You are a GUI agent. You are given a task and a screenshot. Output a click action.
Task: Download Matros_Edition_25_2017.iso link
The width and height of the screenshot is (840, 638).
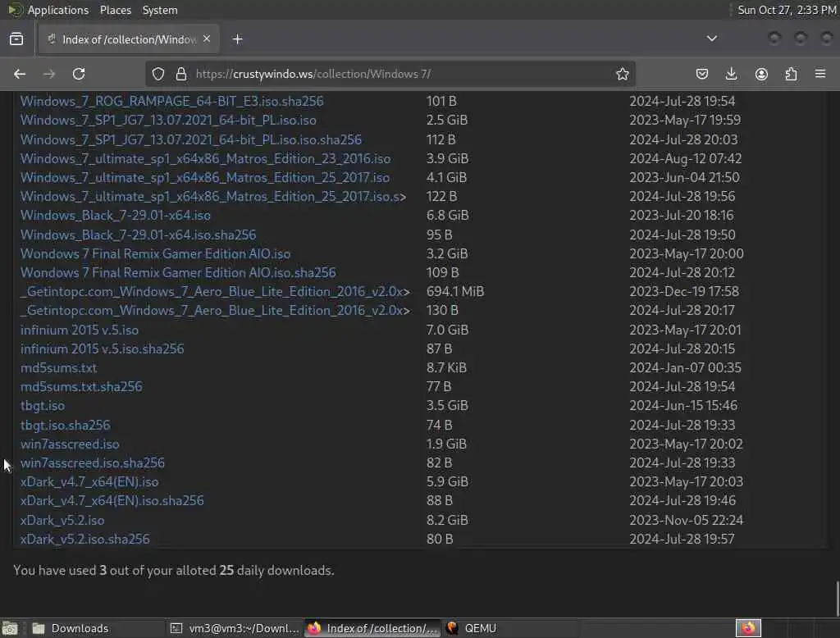pos(204,177)
